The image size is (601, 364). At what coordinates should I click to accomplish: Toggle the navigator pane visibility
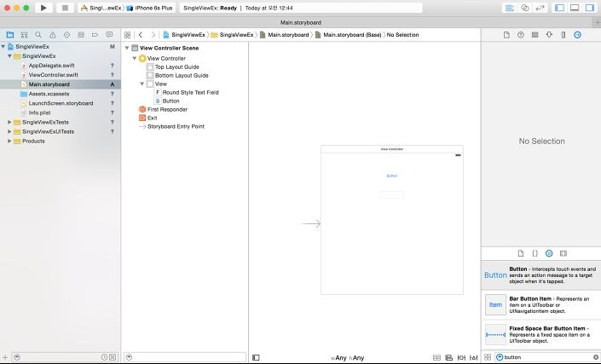pos(559,8)
